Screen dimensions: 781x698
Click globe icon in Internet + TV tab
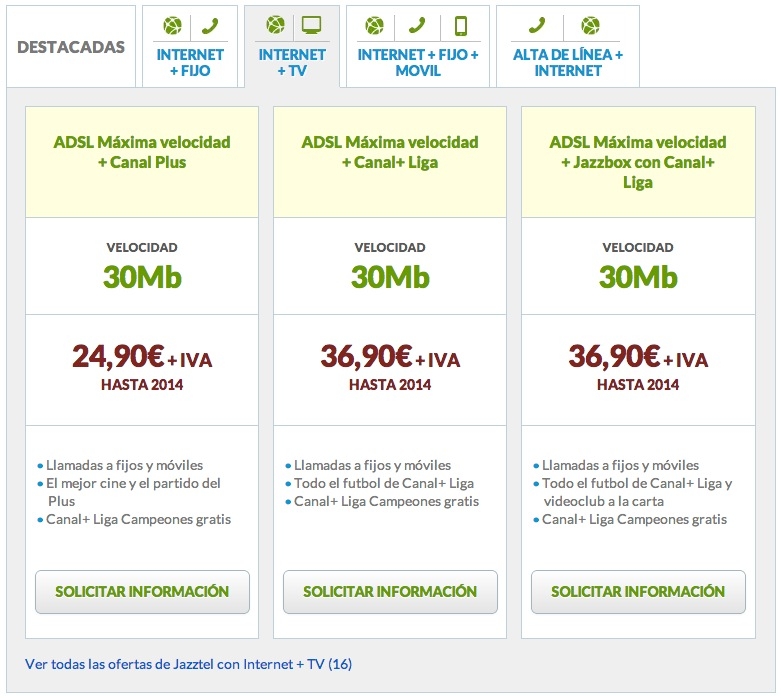coord(275,24)
